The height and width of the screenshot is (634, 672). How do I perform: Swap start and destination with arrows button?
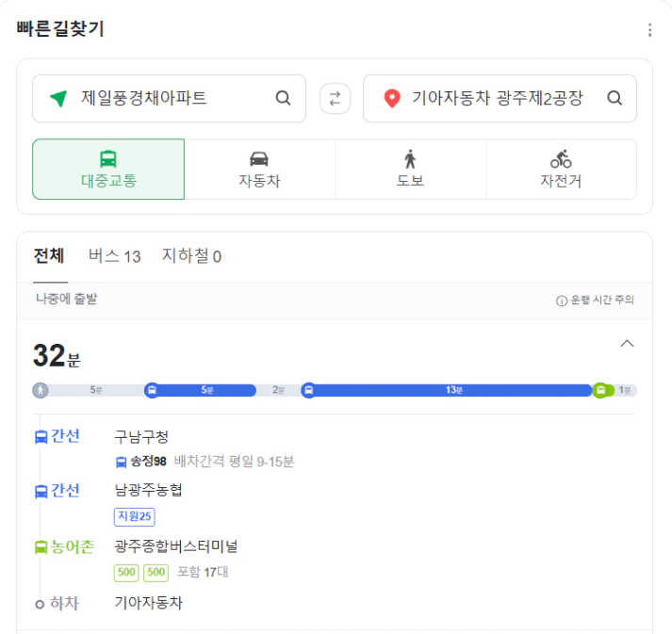point(335,99)
